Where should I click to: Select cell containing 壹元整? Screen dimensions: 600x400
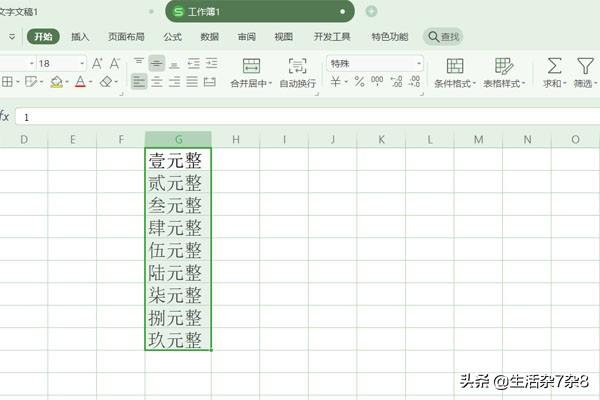[178, 160]
